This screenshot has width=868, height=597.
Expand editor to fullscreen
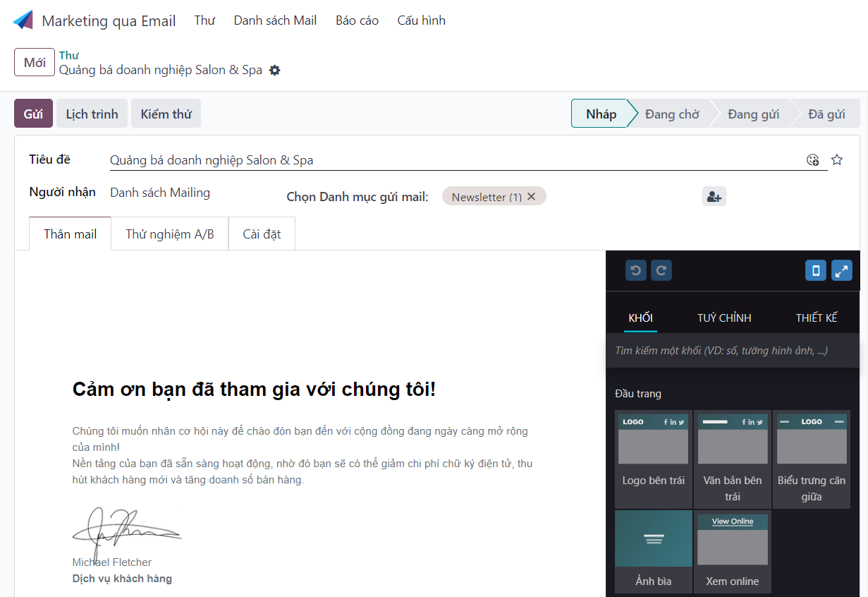(x=842, y=270)
